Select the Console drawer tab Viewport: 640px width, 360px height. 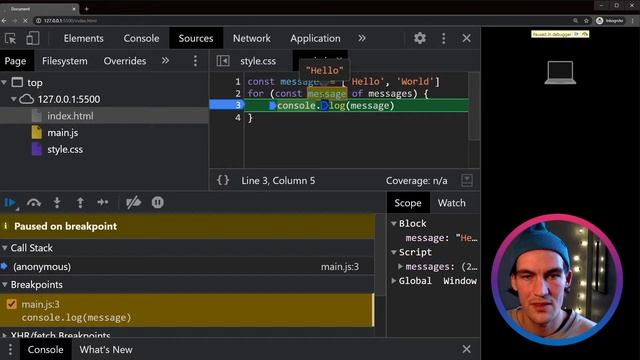pos(45,349)
